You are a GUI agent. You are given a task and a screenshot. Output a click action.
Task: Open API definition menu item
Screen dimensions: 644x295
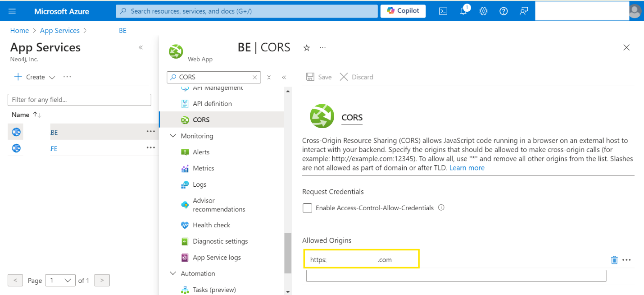212,104
